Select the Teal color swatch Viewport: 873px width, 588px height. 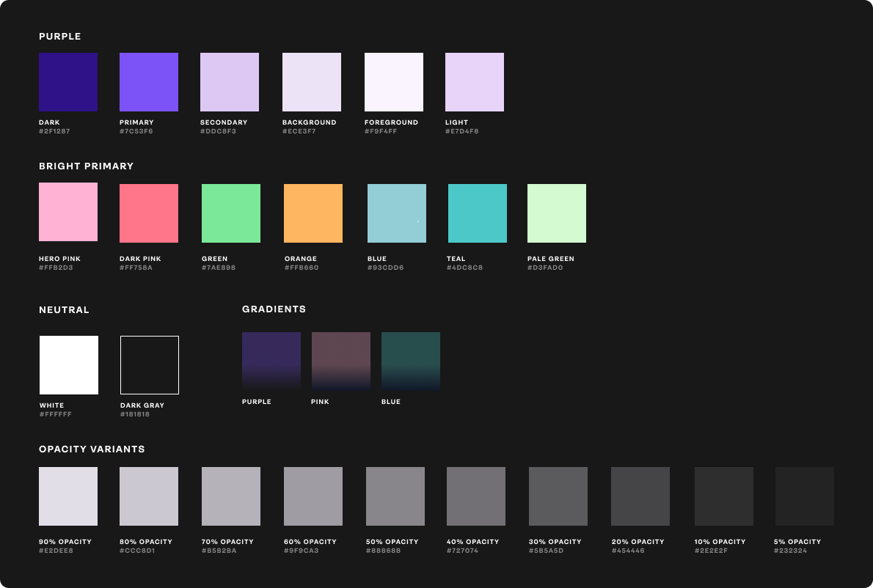[x=478, y=213]
